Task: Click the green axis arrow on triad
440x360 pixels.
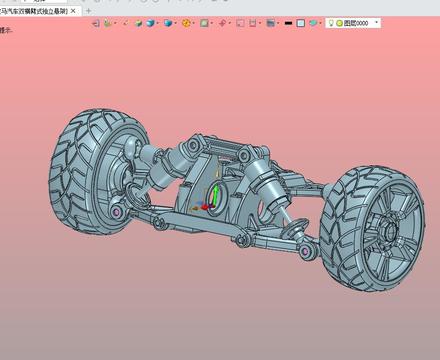Action: point(216,195)
